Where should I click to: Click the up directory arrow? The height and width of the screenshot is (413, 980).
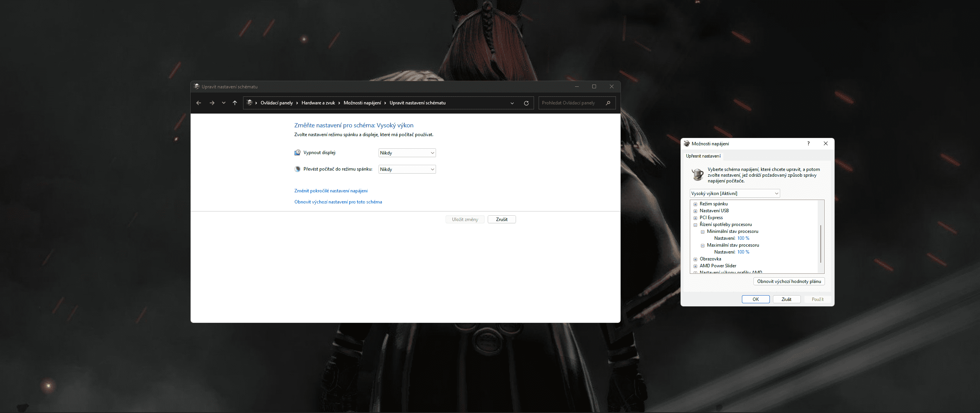coord(235,103)
